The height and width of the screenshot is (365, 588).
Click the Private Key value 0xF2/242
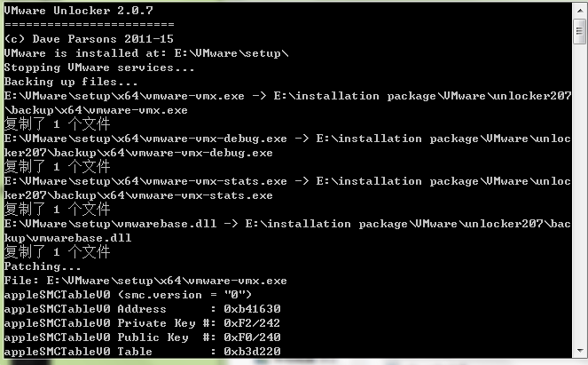252,323
